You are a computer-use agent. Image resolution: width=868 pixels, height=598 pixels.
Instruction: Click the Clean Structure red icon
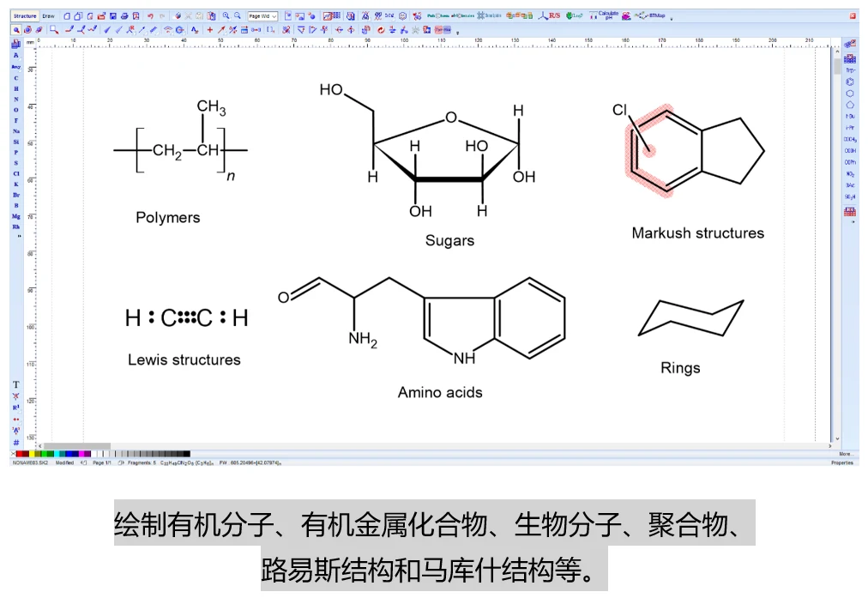click(x=381, y=30)
